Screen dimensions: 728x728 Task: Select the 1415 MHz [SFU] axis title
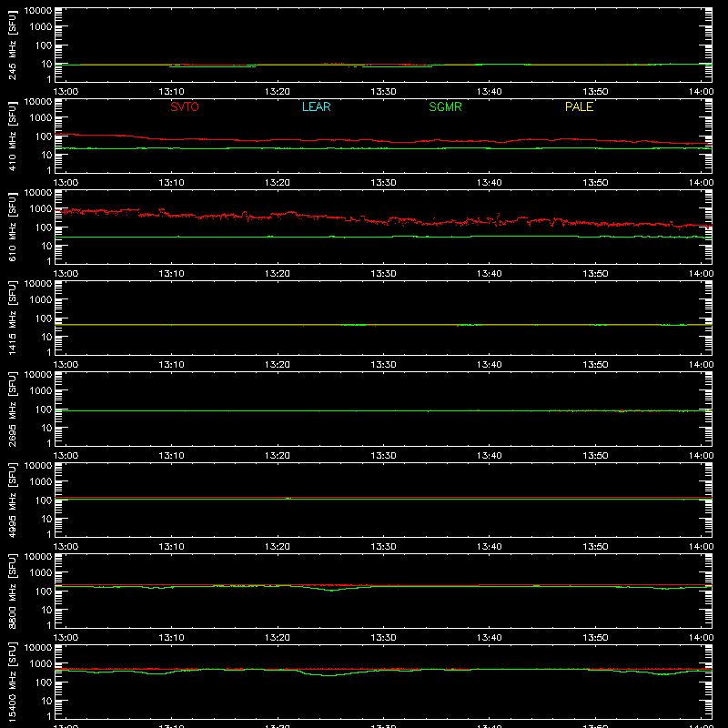pyautogui.click(x=13, y=318)
